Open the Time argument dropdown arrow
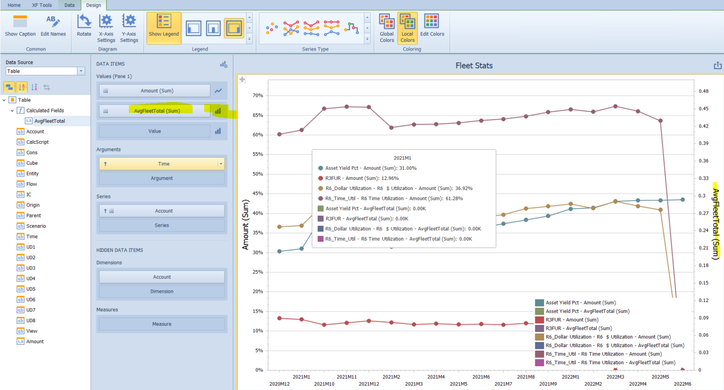The width and height of the screenshot is (724, 390). pyautogui.click(x=221, y=164)
